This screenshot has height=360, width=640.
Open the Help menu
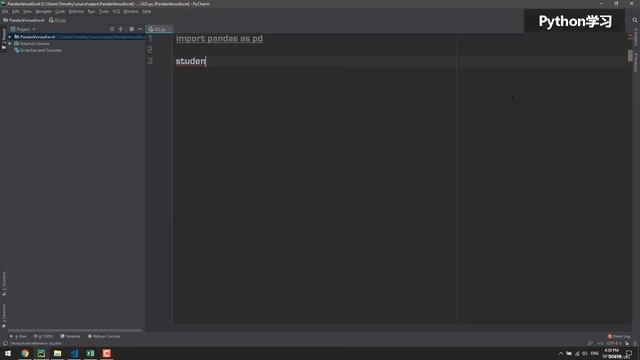click(147, 12)
